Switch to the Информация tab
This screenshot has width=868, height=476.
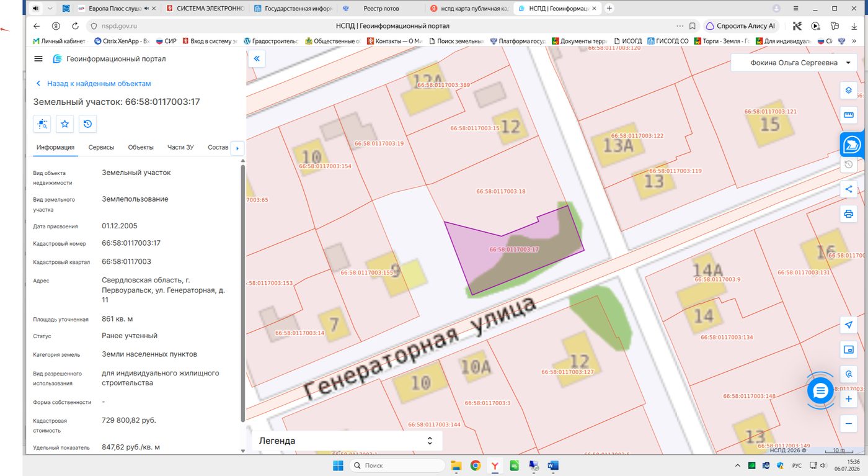point(55,147)
